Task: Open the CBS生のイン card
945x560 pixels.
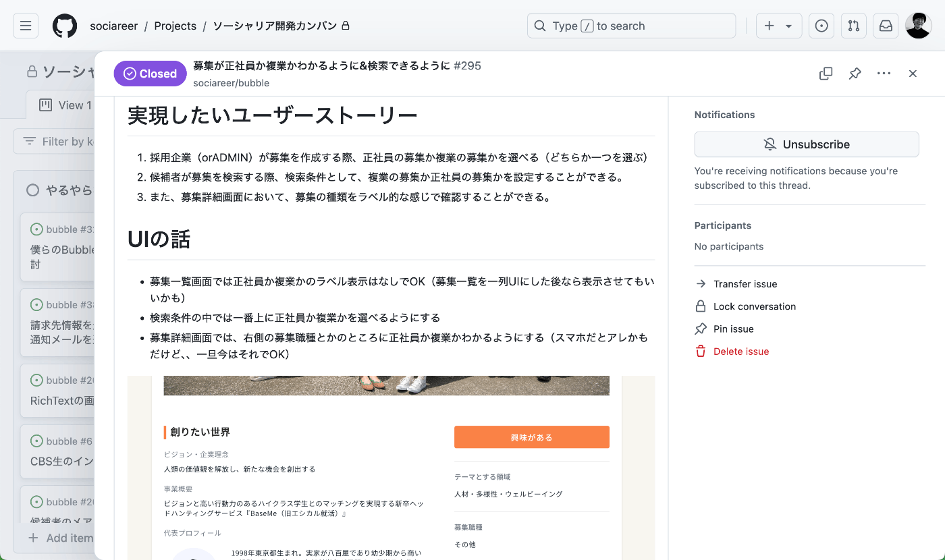Action: click(x=57, y=451)
